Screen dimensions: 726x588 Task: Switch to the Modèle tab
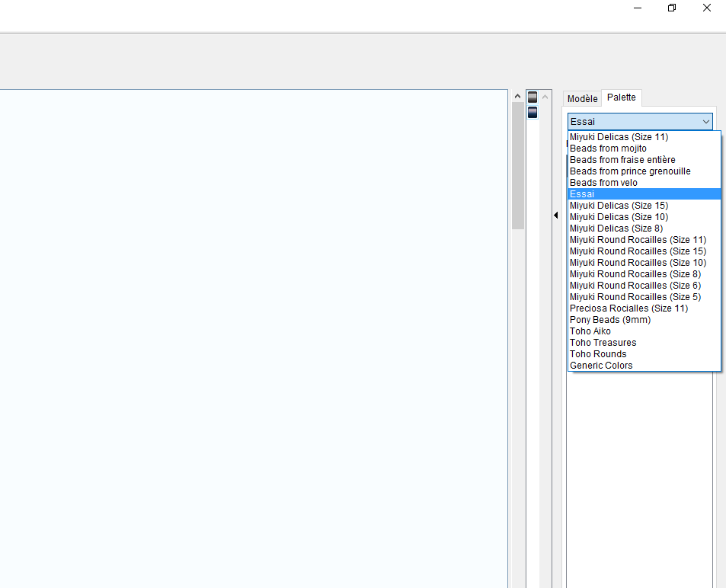click(582, 99)
